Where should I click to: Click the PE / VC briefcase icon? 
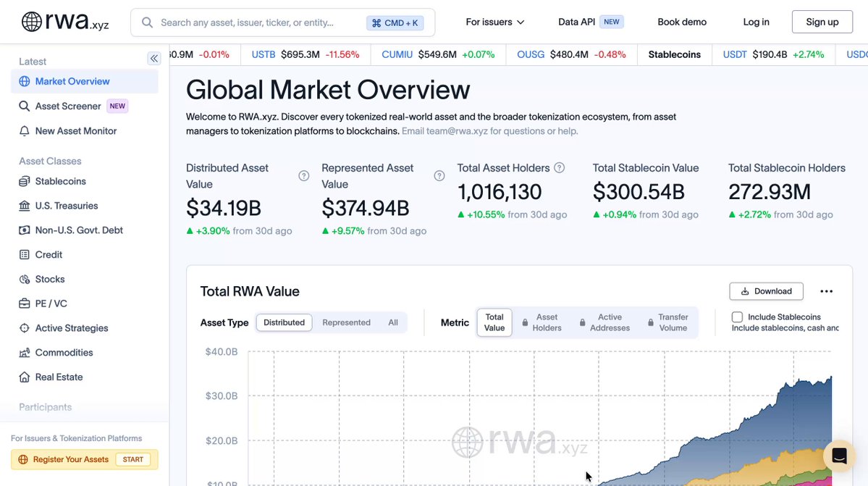coord(25,304)
